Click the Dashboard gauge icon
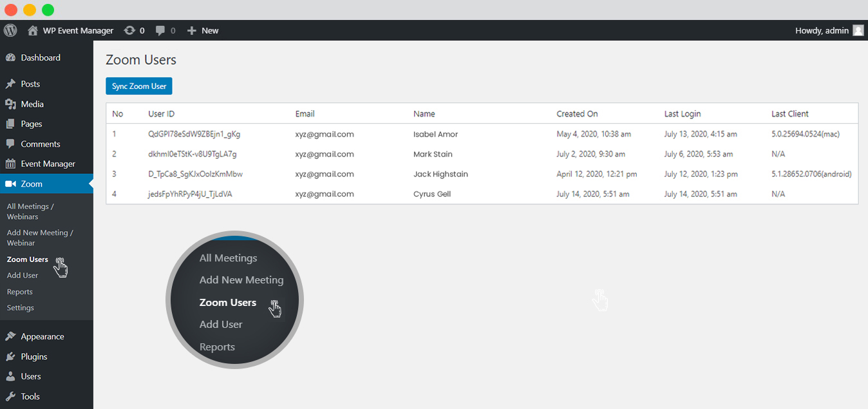Image resolution: width=868 pixels, height=409 pixels. point(10,57)
